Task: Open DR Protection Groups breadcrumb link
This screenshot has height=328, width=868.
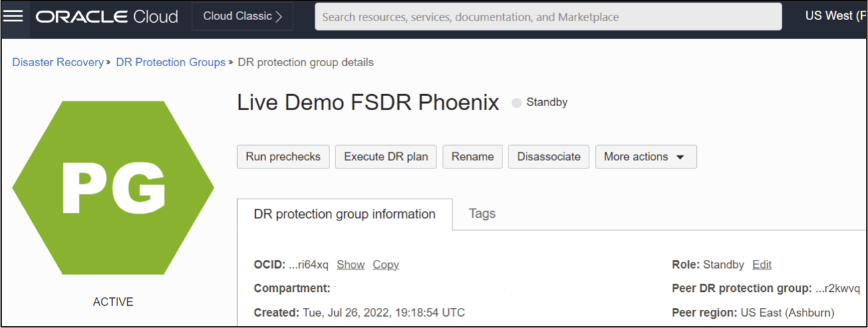Action: (x=170, y=62)
